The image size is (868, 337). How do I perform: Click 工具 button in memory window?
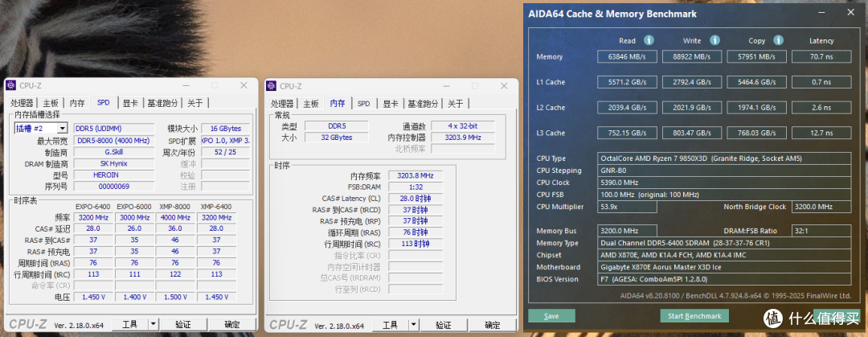pos(390,325)
